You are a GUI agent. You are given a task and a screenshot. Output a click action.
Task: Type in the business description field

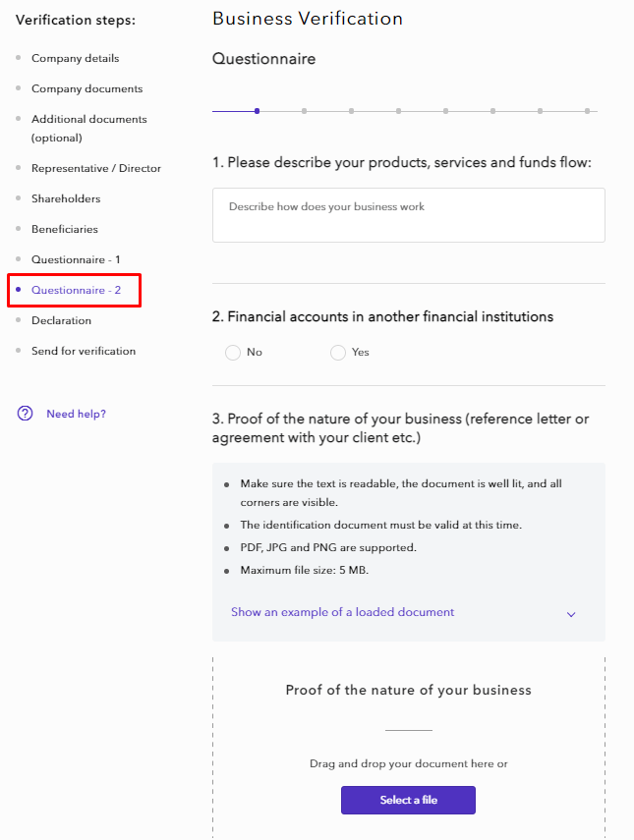click(x=408, y=215)
